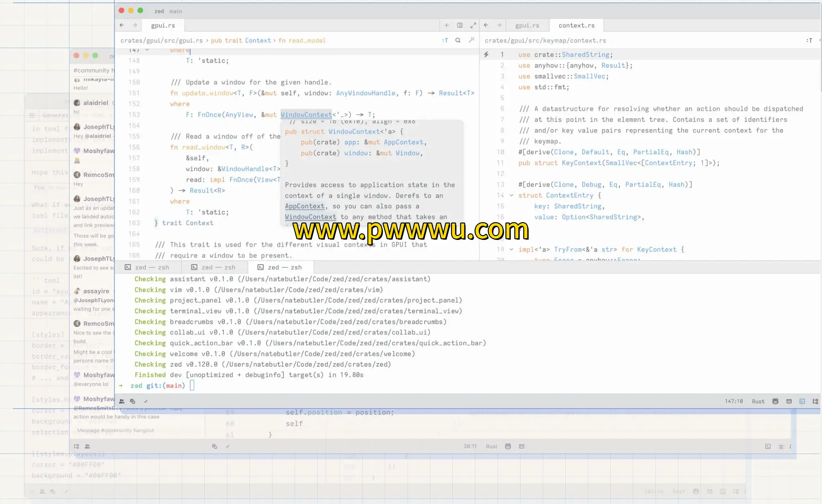Zoom the pane with expand arrows icon
This screenshot has height=504, width=822.
click(473, 25)
